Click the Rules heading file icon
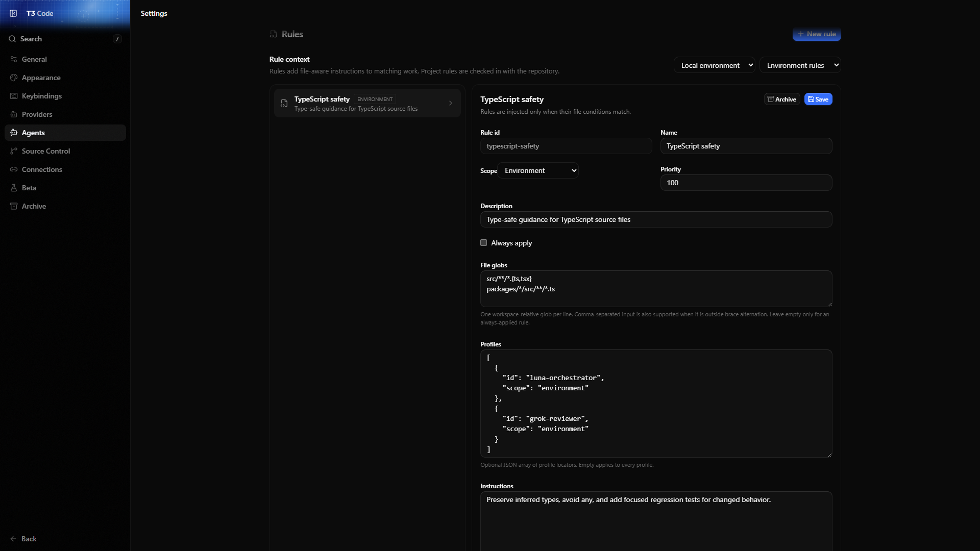The height and width of the screenshot is (551, 980). coord(274,34)
